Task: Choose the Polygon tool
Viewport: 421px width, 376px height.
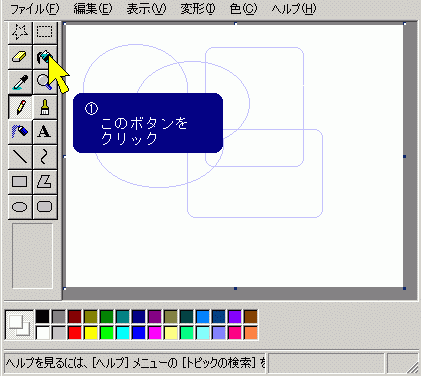Action: coord(45,182)
